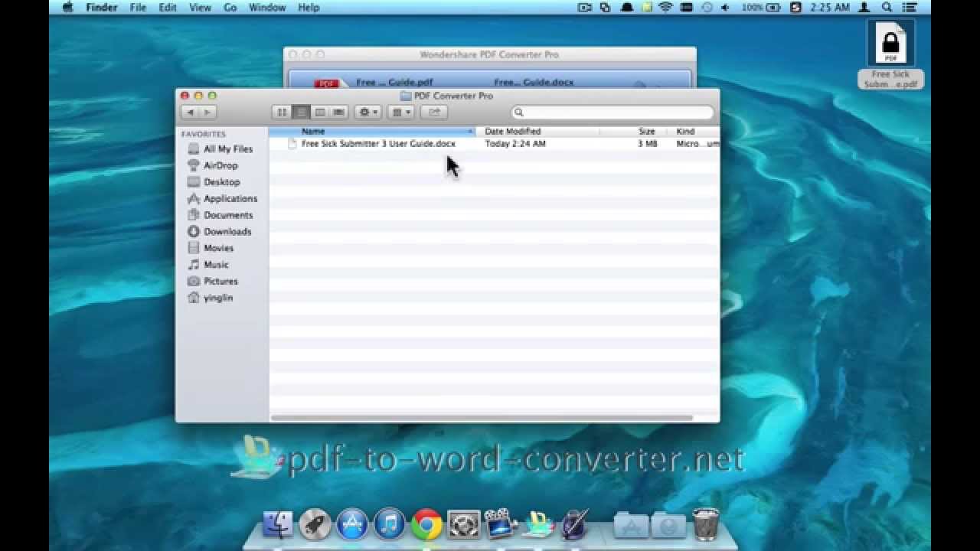Open the movie camera app in Dock
Image resolution: width=980 pixels, height=551 pixels.
(501, 524)
